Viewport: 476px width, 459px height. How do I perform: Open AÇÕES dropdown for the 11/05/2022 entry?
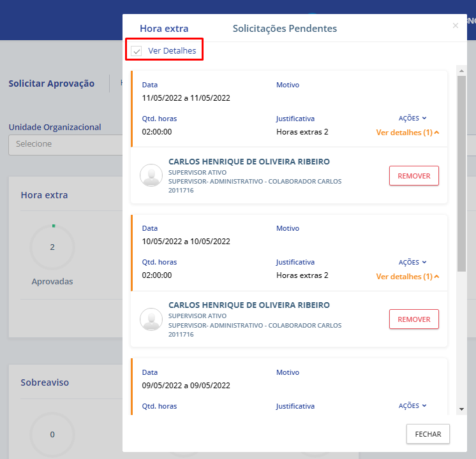(x=412, y=119)
